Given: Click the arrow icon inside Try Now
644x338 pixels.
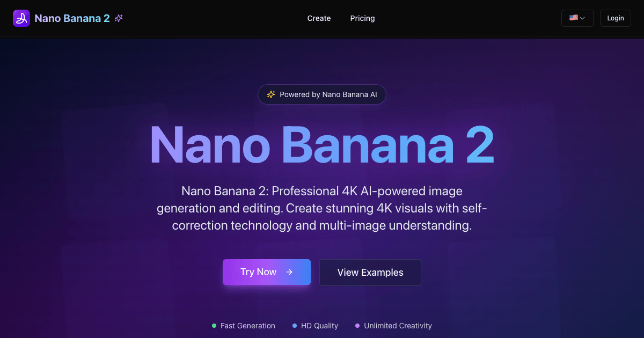Looking at the screenshot, I should 289,272.
